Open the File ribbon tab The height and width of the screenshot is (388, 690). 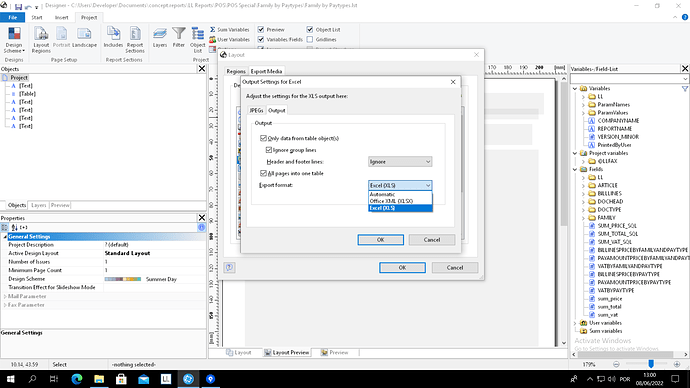(12, 18)
